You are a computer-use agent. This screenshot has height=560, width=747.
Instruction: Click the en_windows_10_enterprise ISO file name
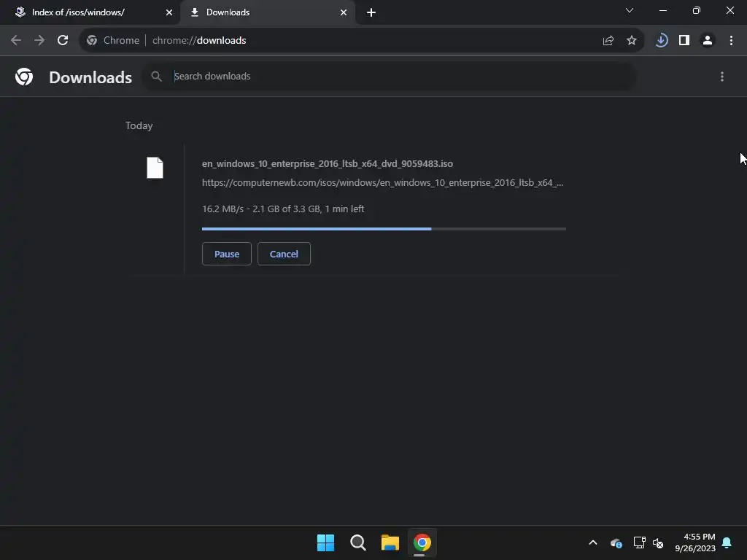click(328, 164)
